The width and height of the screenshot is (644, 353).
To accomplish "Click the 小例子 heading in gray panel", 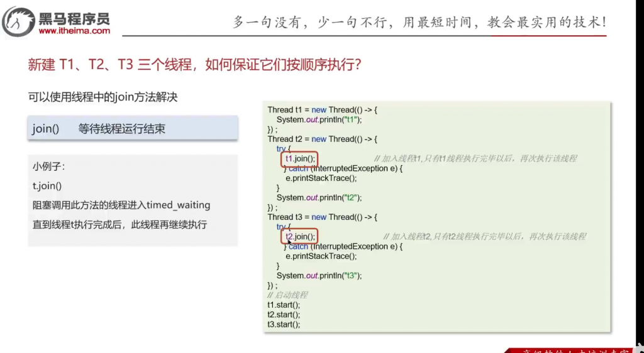I will (49, 167).
